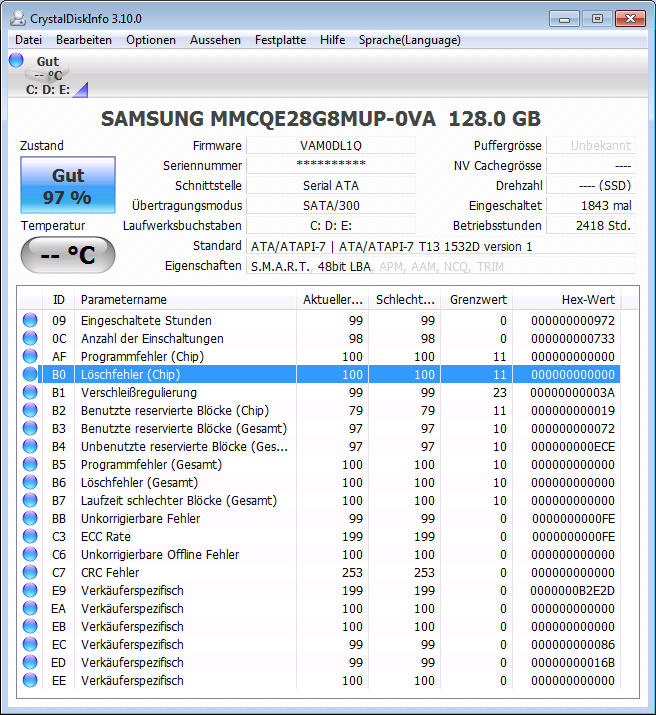
Task: Click the status orb for row B4
Action: tap(30, 446)
